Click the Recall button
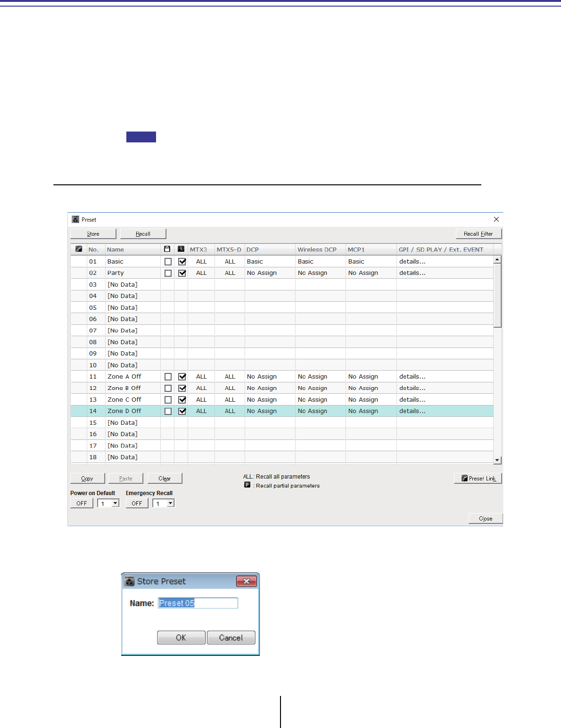 (x=143, y=234)
